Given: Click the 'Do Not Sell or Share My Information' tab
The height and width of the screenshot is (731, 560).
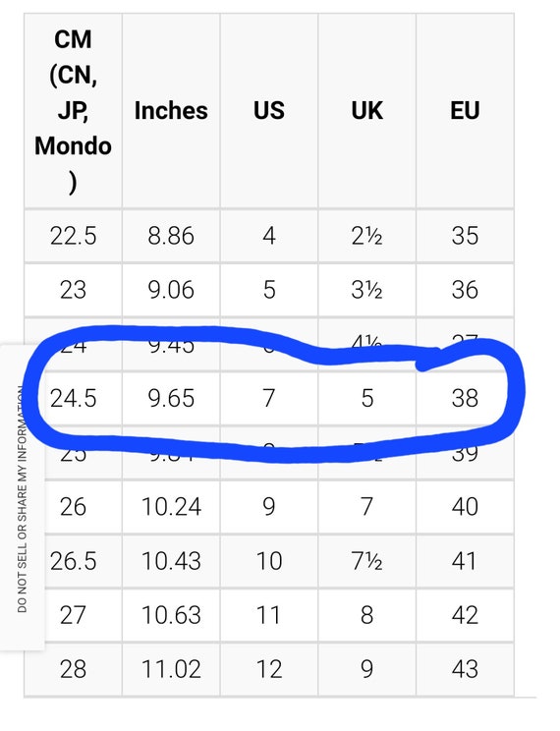Looking at the screenshot, I should point(22,498).
